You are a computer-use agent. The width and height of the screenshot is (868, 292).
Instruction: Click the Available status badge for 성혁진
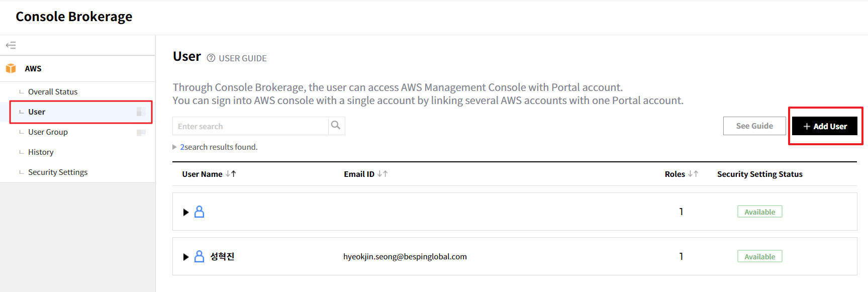click(x=759, y=257)
